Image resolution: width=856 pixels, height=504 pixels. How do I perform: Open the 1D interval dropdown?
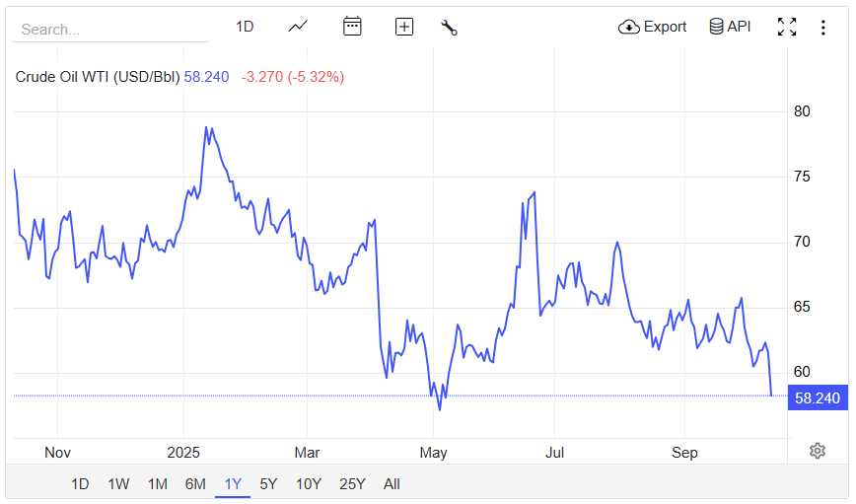(245, 27)
